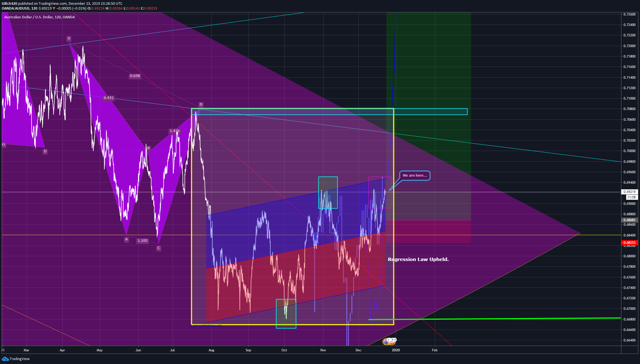Click the 2020 label on time axis
This screenshot has width=640, height=364.
[x=396, y=350]
